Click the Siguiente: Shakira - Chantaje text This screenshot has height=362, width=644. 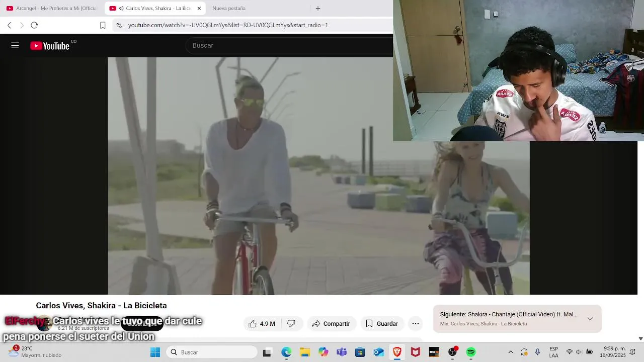(509, 314)
